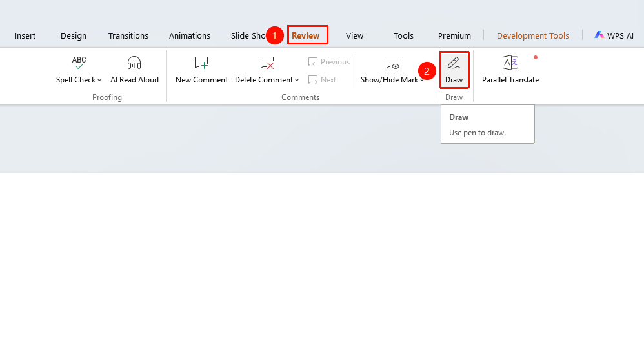Expand the Spell Check dropdown arrow
The image size is (644, 359).
point(99,81)
